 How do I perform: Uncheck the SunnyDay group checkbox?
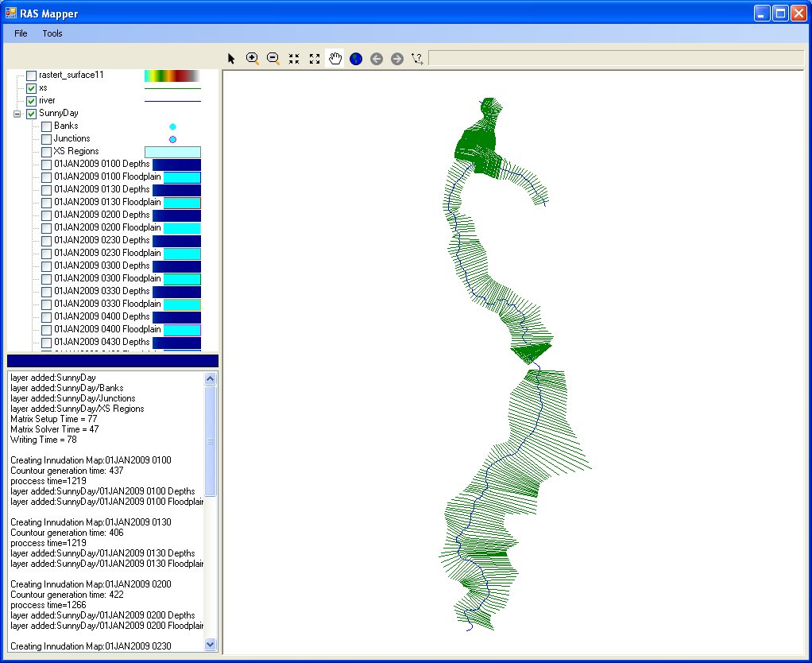(32, 114)
